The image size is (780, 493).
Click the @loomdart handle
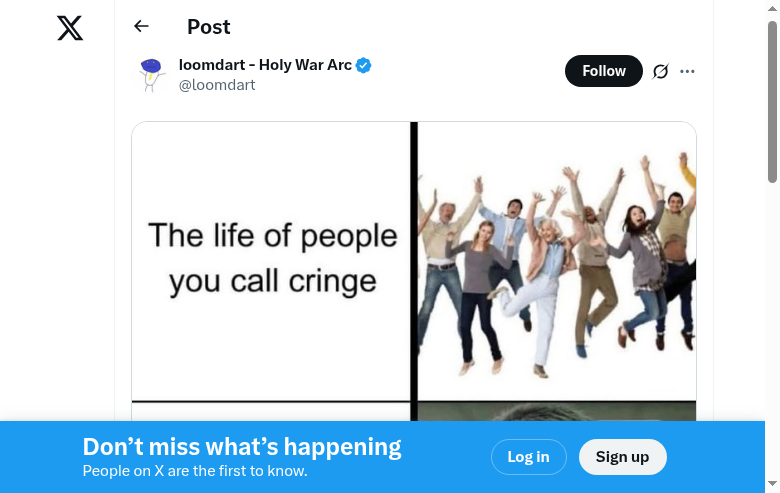click(x=217, y=85)
